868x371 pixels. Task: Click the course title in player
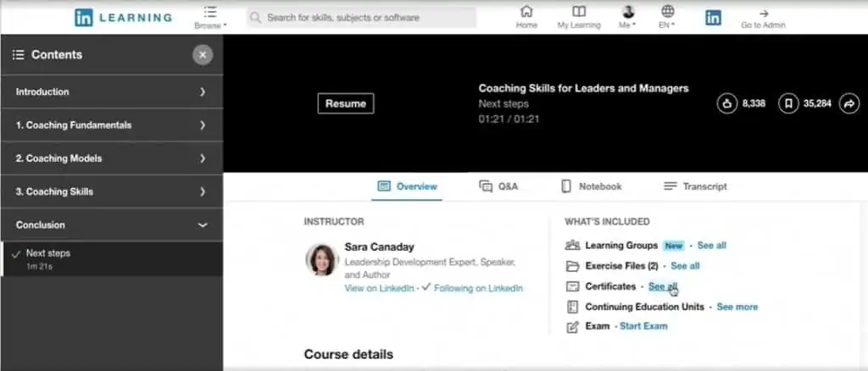[583, 88]
